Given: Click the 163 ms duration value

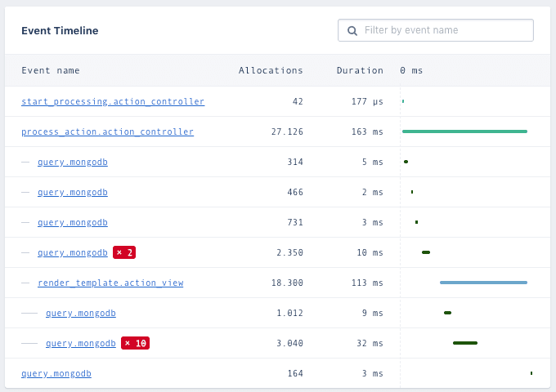Looking at the screenshot, I should pyautogui.click(x=367, y=131).
